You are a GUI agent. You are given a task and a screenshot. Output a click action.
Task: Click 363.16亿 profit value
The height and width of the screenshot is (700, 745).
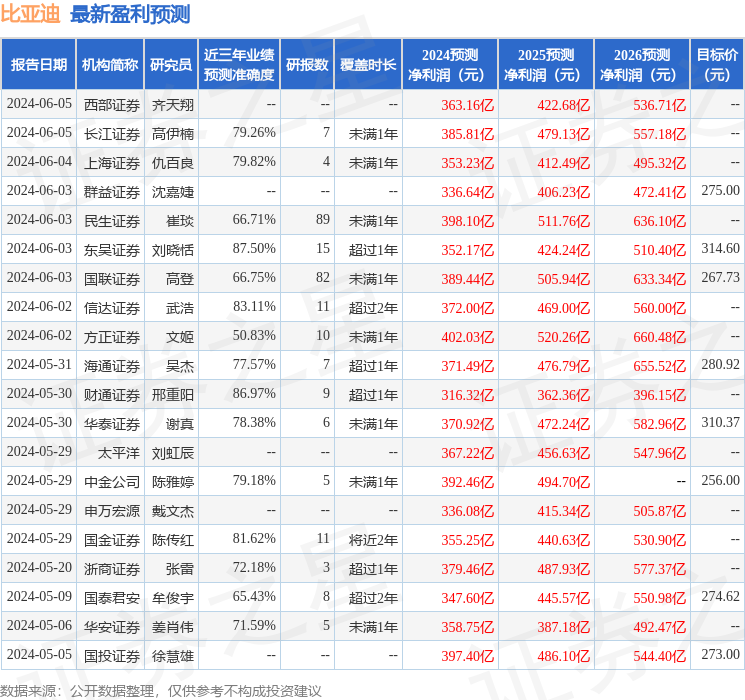click(x=468, y=105)
